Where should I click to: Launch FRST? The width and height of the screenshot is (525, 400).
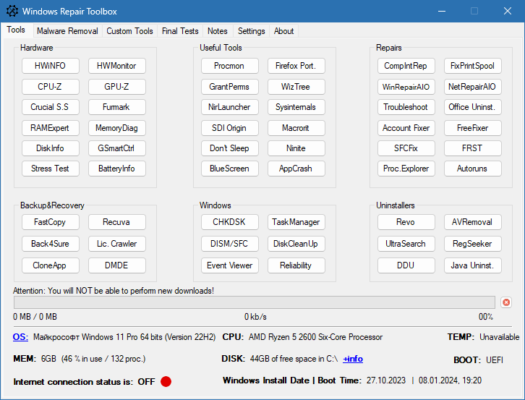pos(473,148)
